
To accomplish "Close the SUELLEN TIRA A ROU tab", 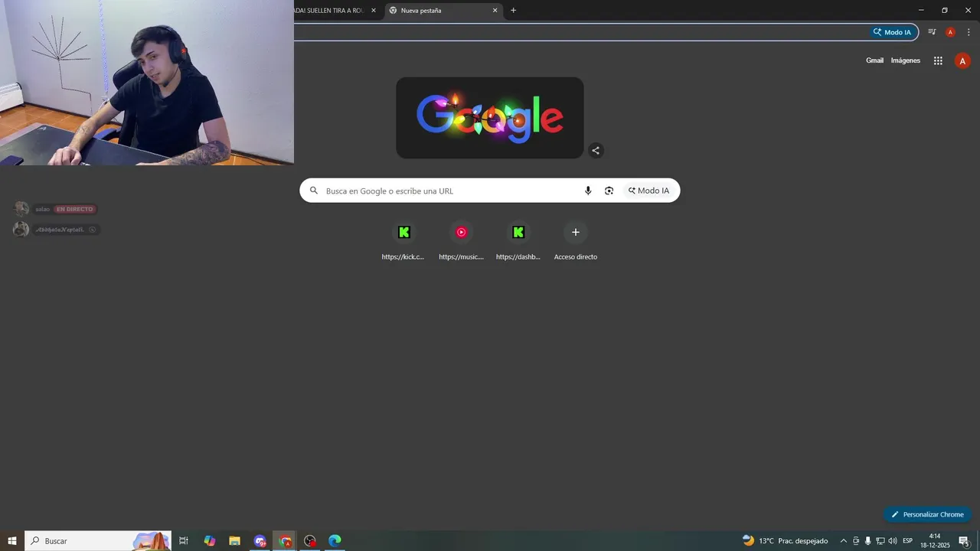I will click(x=374, y=11).
